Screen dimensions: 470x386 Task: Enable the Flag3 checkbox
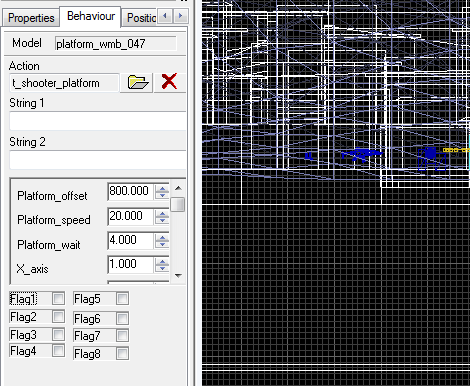tap(58, 334)
